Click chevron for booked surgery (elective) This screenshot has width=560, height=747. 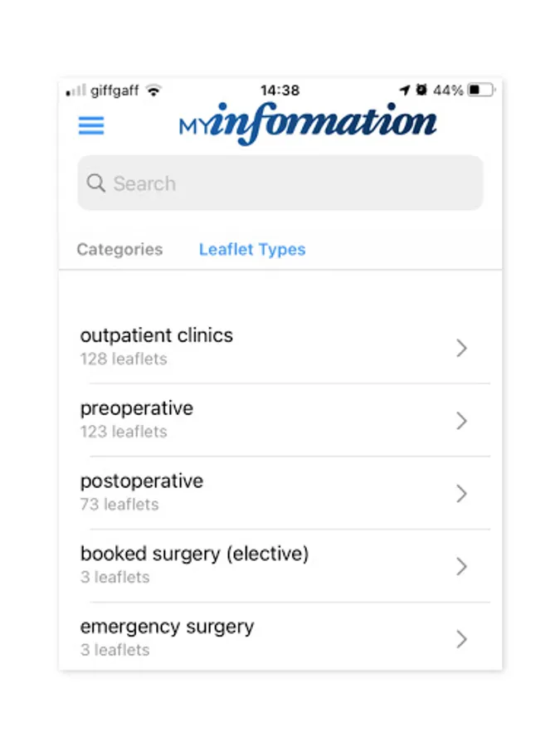[x=462, y=566]
